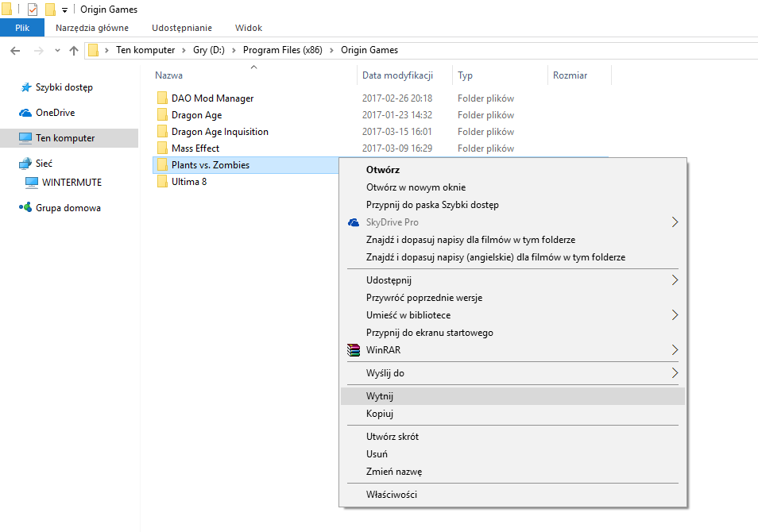The height and width of the screenshot is (532, 758).
Task: Open the Widok ribbon tab
Action: click(x=249, y=28)
